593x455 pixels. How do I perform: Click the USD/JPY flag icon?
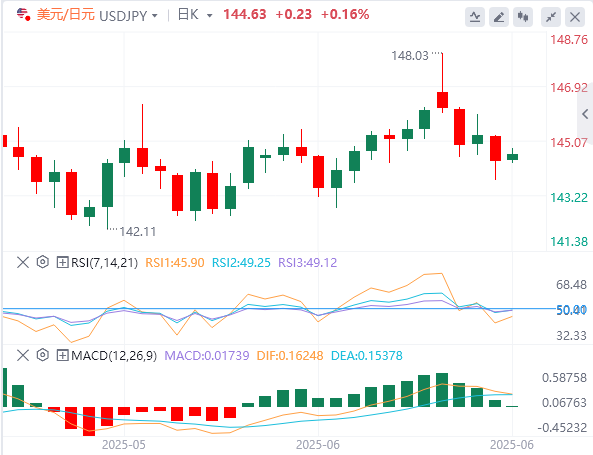[23, 15]
